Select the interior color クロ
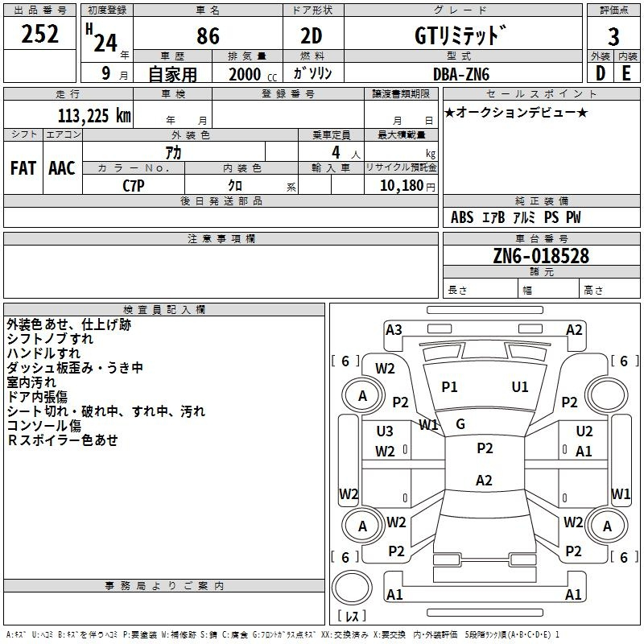 [x=235, y=186]
